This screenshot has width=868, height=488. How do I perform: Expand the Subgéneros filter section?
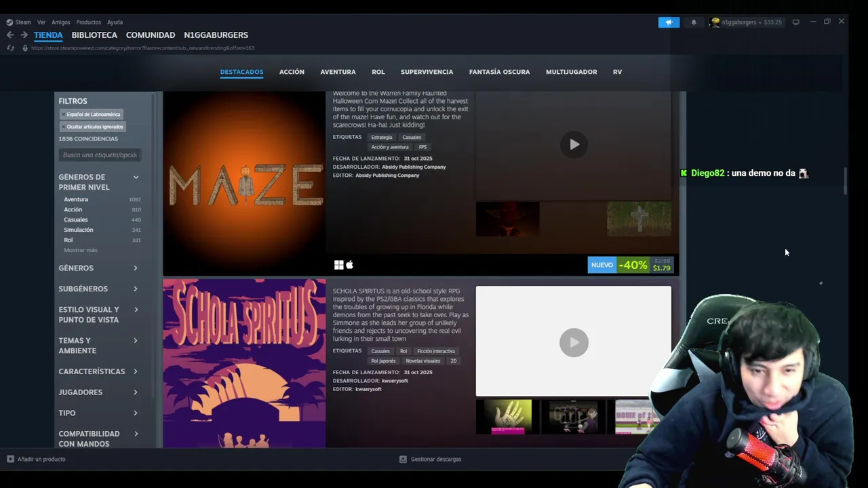pos(136,289)
